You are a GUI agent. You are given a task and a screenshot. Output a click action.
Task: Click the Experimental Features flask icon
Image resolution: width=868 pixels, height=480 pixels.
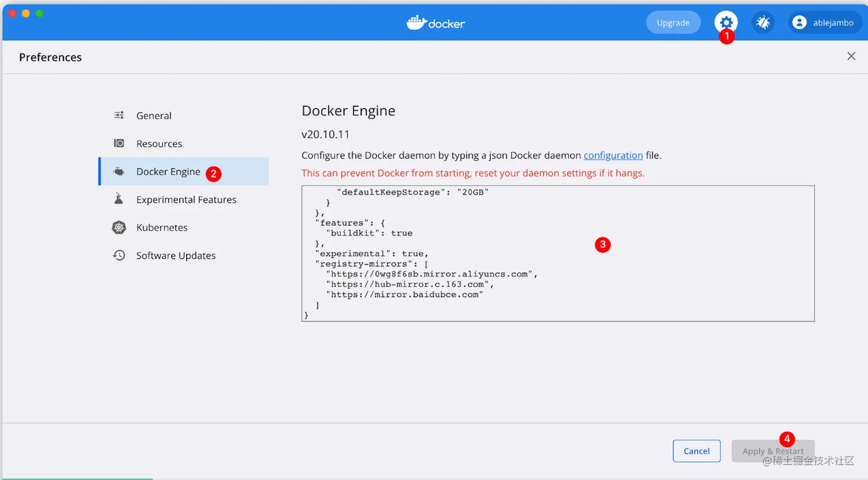[119, 199]
